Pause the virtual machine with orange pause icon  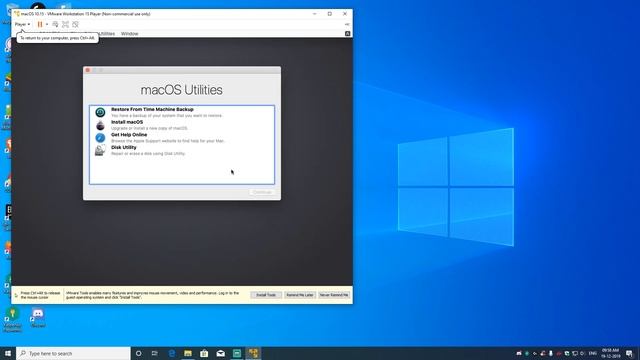(40, 24)
